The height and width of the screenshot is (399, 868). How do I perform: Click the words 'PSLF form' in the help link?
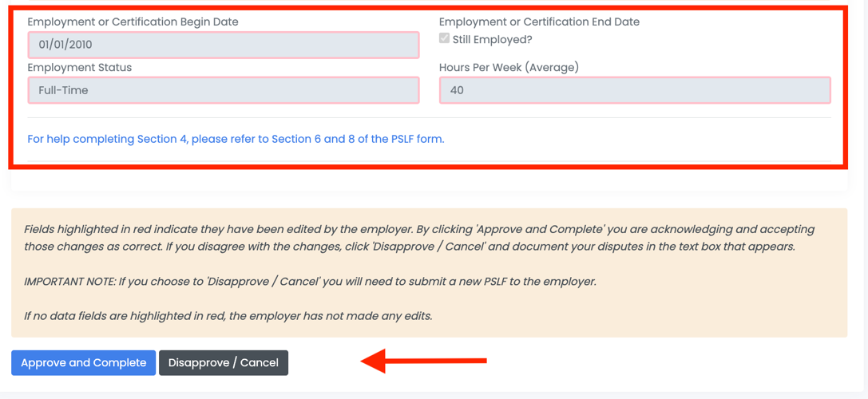pos(417,139)
